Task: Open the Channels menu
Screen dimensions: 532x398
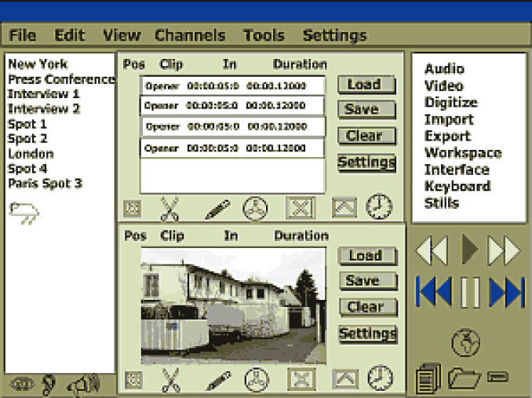Action: tap(190, 35)
